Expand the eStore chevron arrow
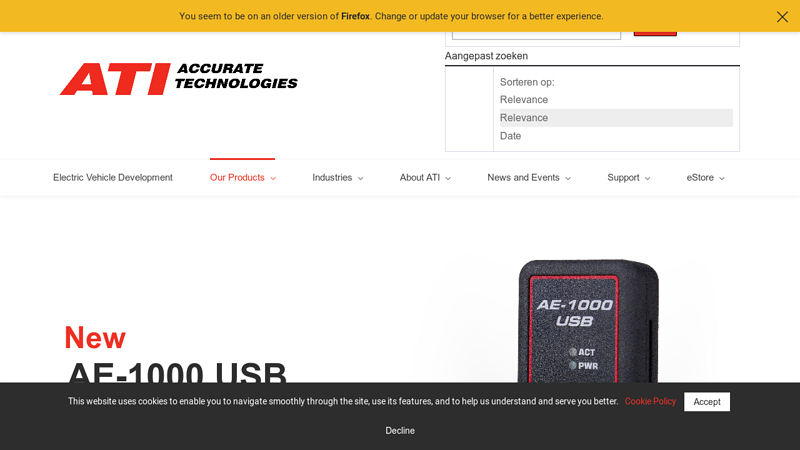This screenshot has width=800, height=450. [x=721, y=179]
